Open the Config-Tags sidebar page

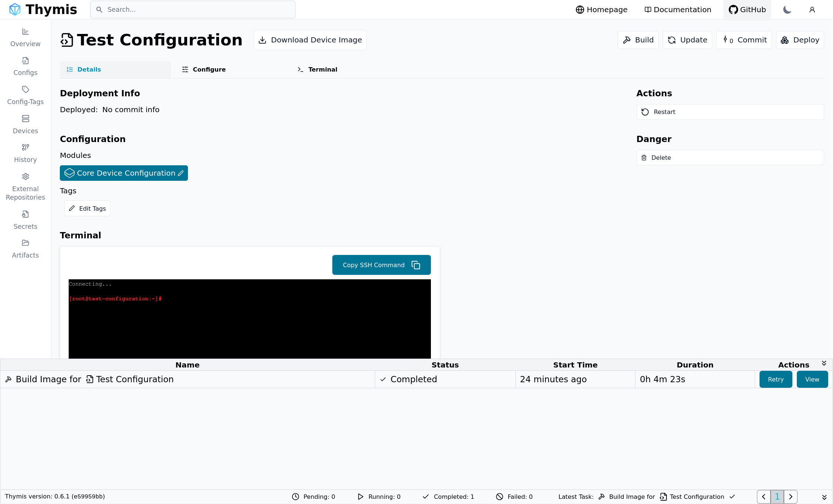pos(25,96)
